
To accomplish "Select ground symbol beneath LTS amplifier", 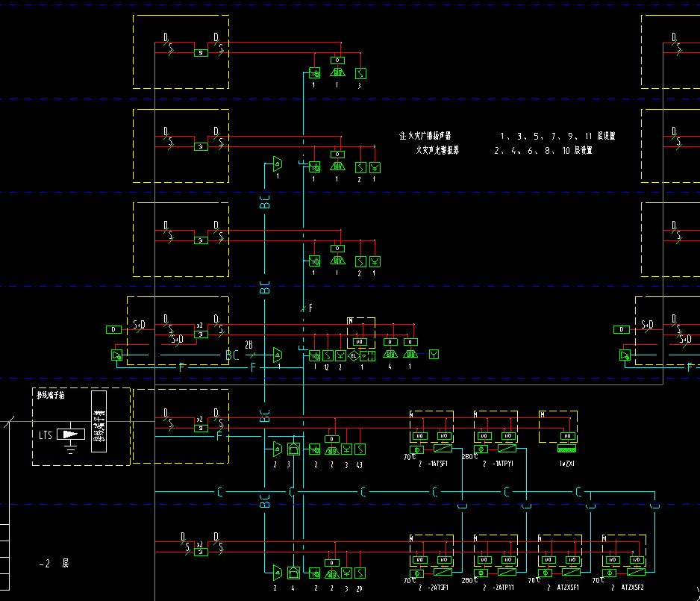I will [71, 448].
